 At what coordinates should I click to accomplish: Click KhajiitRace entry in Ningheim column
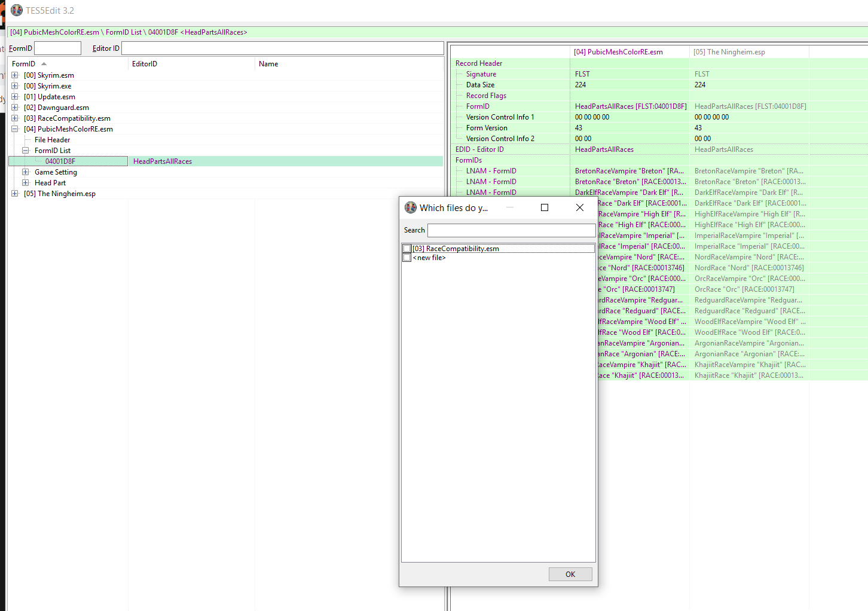[x=749, y=375]
